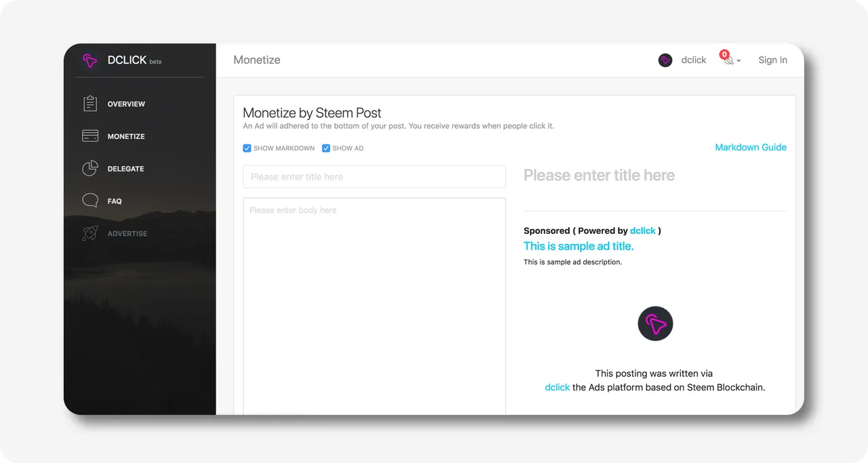The height and width of the screenshot is (463, 868).
Task: Click the 'Monetize by Steem Post' heading
Action: click(312, 113)
